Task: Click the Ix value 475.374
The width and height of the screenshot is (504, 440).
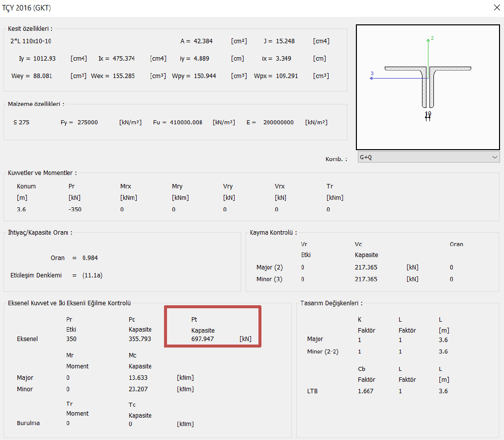Action: (124, 59)
